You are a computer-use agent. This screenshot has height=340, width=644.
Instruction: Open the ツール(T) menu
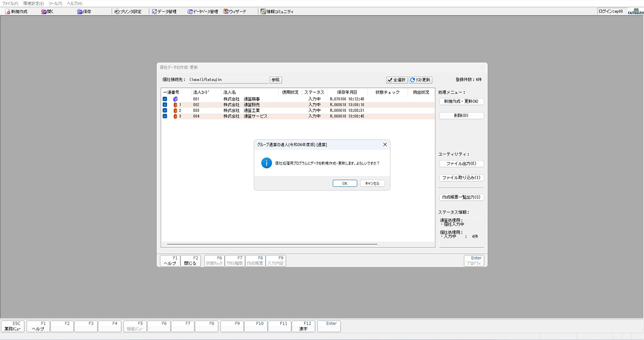55,3
